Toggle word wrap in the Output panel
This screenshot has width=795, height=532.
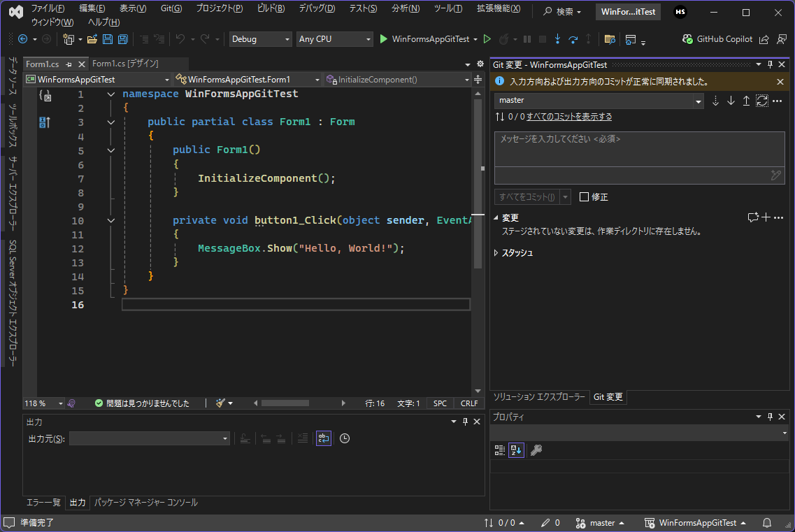pyautogui.click(x=323, y=438)
